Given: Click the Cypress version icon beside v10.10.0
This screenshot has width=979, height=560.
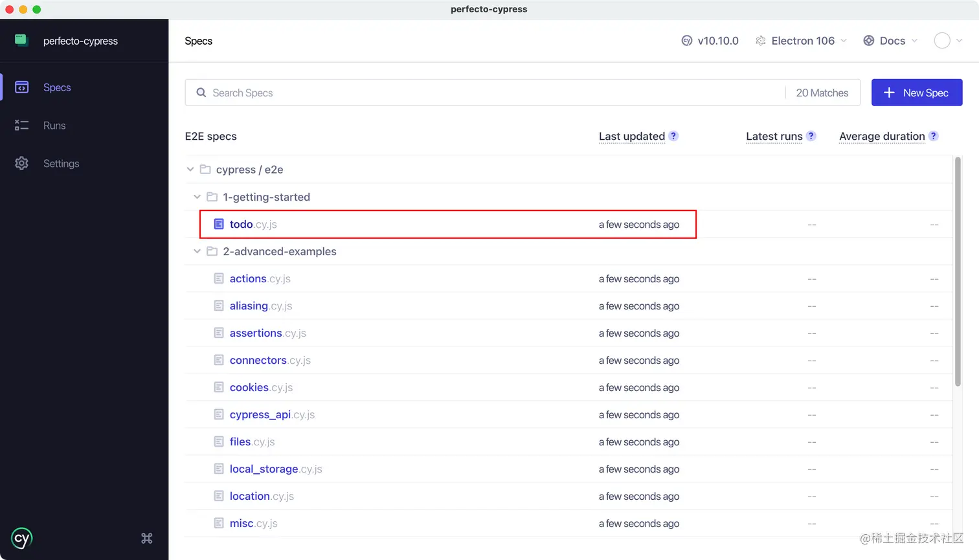Looking at the screenshot, I should (687, 41).
